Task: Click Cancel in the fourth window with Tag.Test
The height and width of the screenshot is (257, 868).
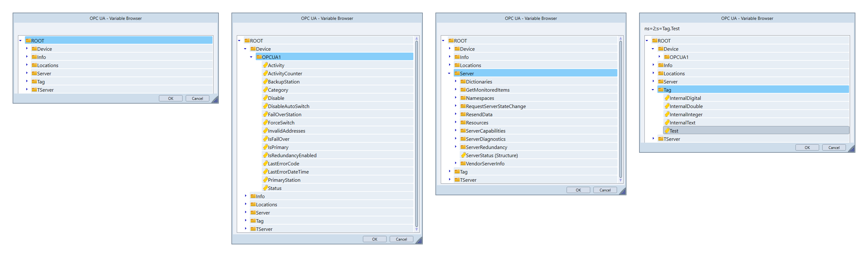Action: pos(834,148)
